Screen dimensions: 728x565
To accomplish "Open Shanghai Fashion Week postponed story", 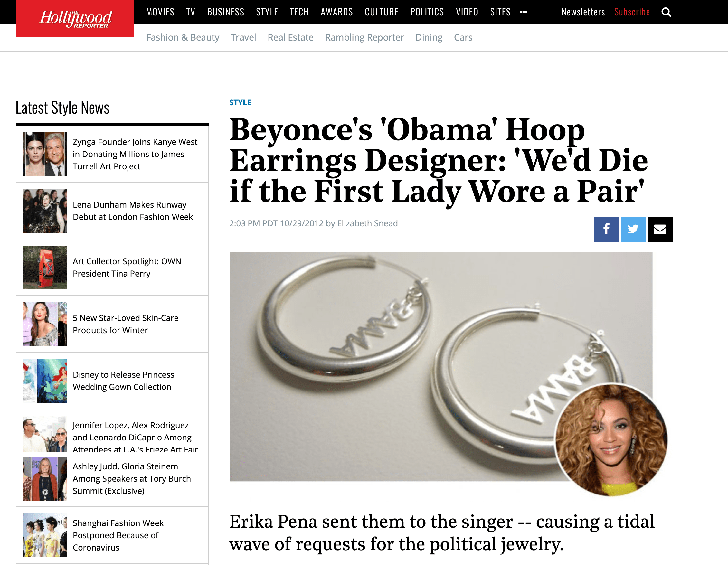I will [118, 535].
